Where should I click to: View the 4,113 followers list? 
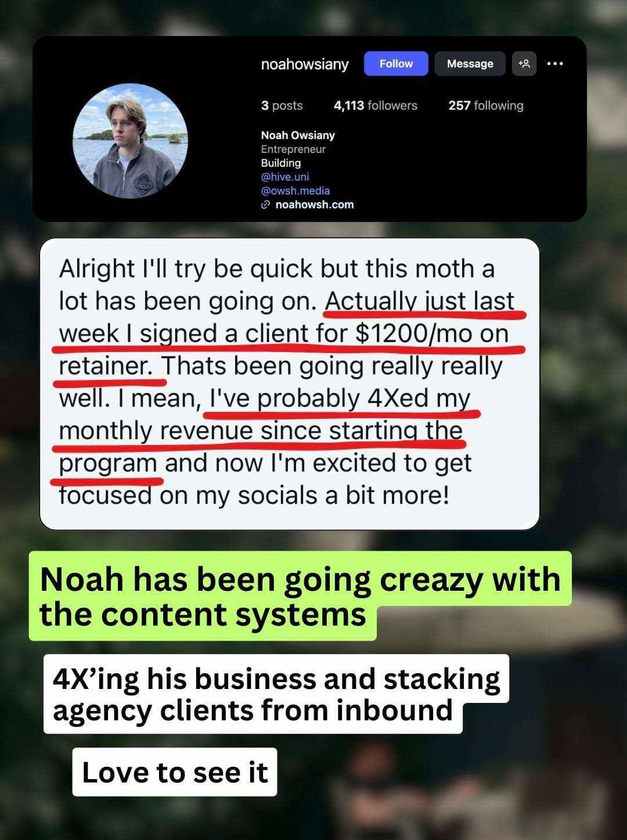pos(376,105)
